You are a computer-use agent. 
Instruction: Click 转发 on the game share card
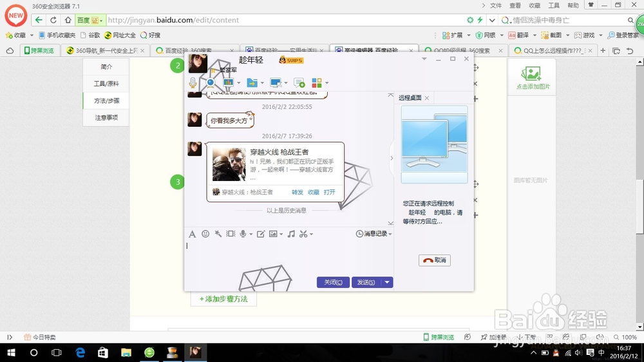(298, 192)
